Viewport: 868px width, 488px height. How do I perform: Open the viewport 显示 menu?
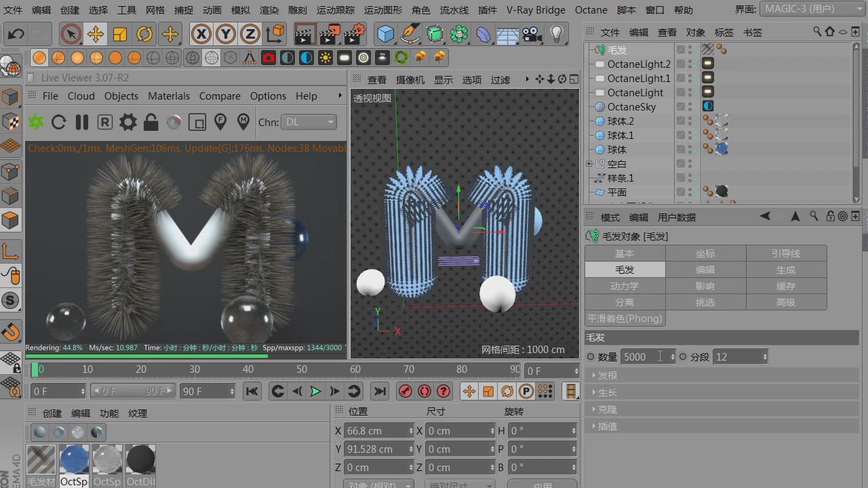443,80
